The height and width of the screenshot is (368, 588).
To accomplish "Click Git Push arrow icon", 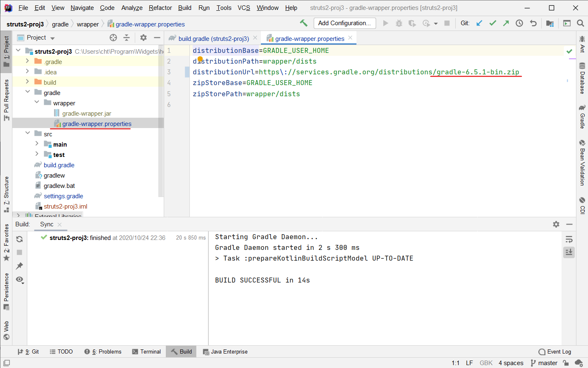I will [x=506, y=23].
